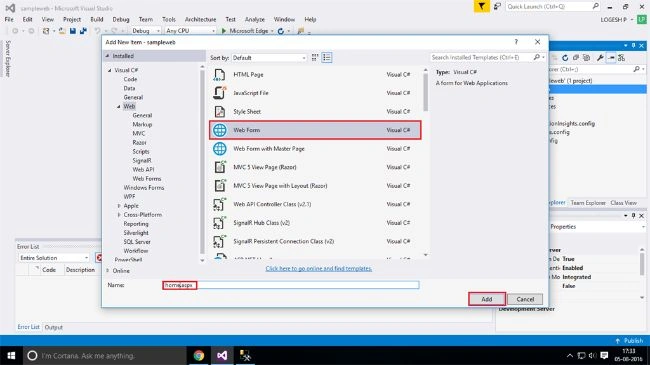Click the Publish button in status bar

(629, 341)
